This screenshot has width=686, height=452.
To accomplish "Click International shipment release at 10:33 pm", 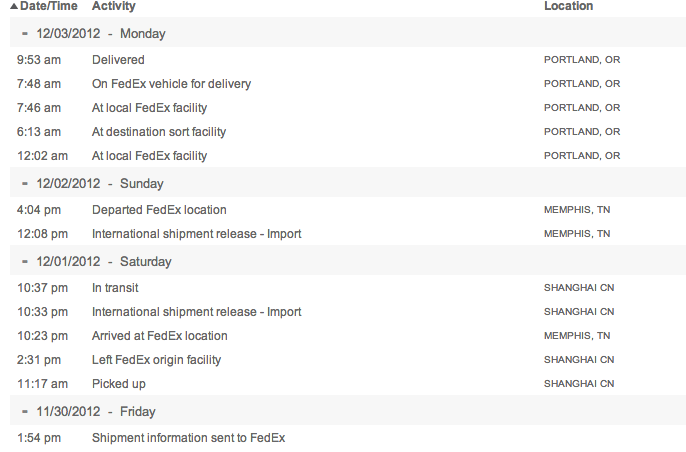I will tap(196, 312).
